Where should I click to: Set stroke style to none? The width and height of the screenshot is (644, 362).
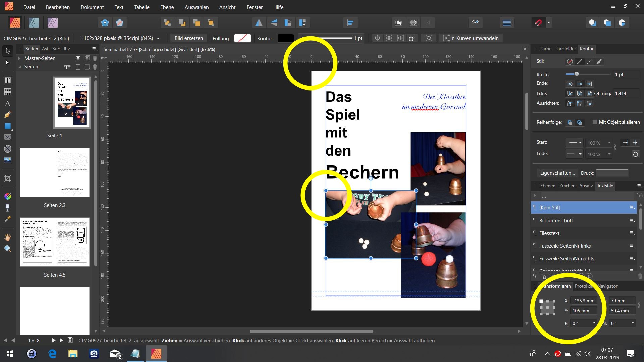(570, 62)
